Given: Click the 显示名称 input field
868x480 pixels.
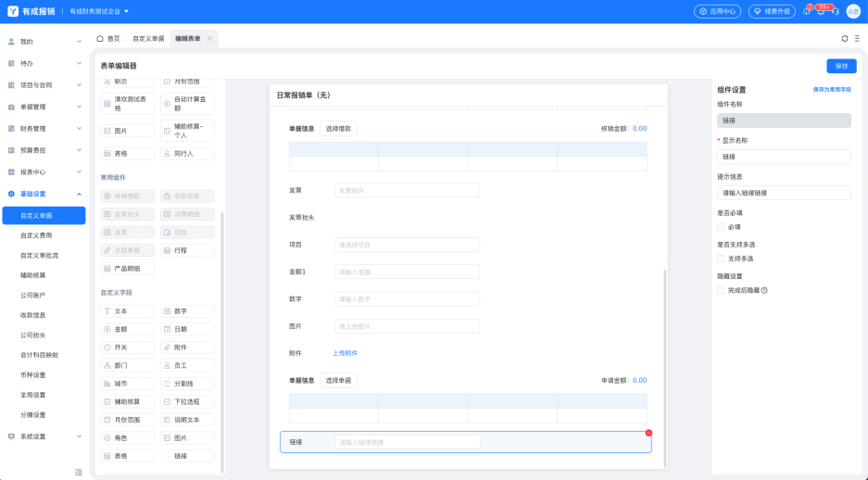Looking at the screenshot, I should coord(784,157).
